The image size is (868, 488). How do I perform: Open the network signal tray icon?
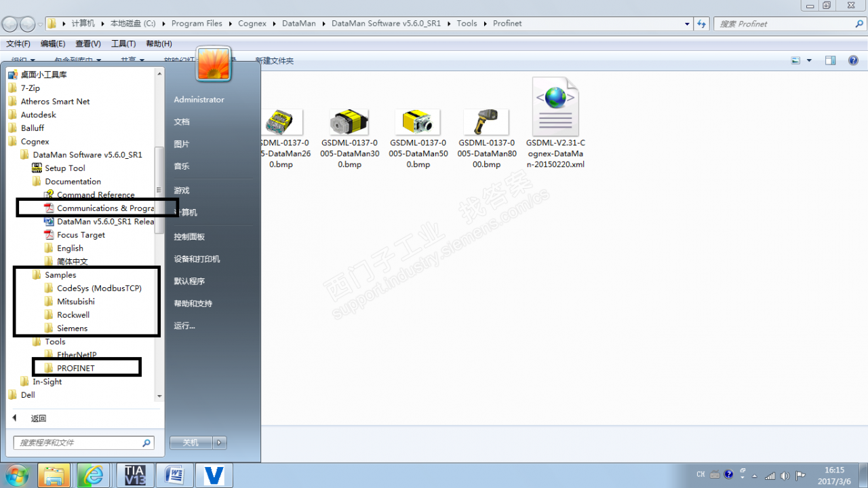pos(770,476)
